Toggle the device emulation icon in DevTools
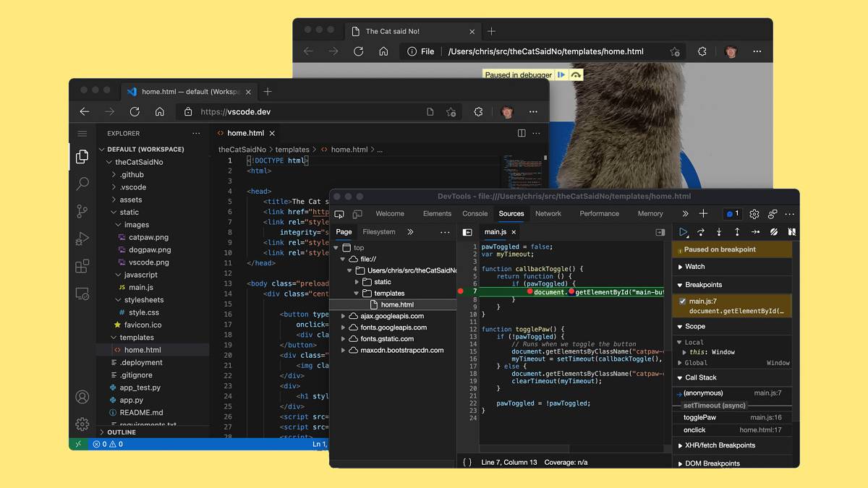Image resolution: width=868 pixels, height=488 pixels. pyautogui.click(x=357, y=214)
